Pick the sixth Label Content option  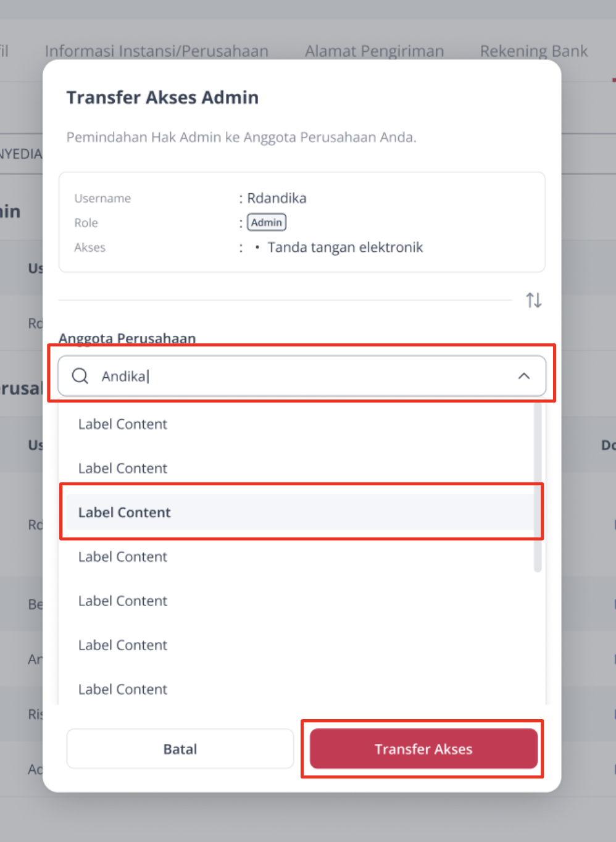coord(123,645)
